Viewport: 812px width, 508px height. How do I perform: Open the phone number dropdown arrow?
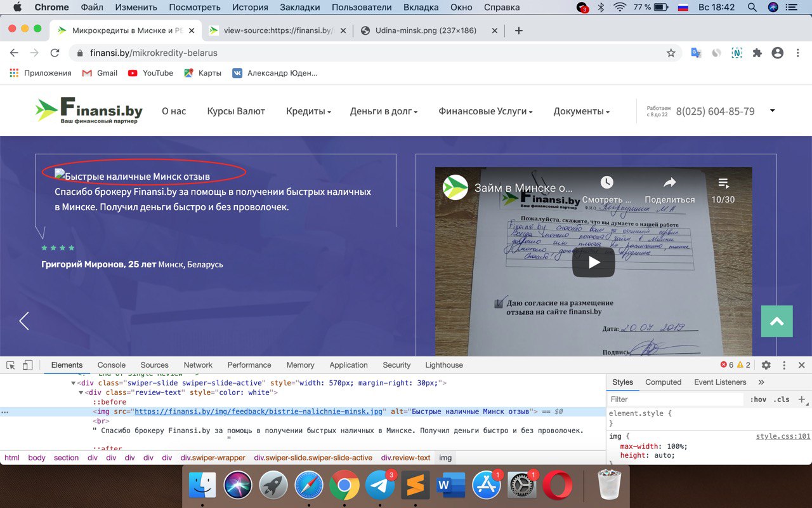coord(772,110)
